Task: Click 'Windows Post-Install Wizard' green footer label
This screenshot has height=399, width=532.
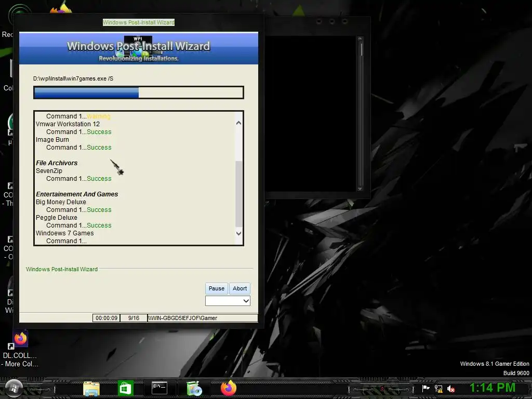Action: click(x=62, y=270)
